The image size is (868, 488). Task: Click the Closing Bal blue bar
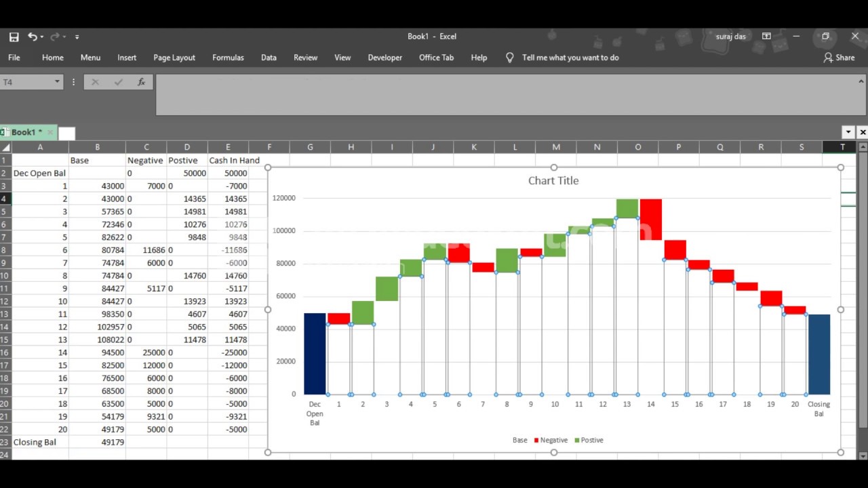819,354
